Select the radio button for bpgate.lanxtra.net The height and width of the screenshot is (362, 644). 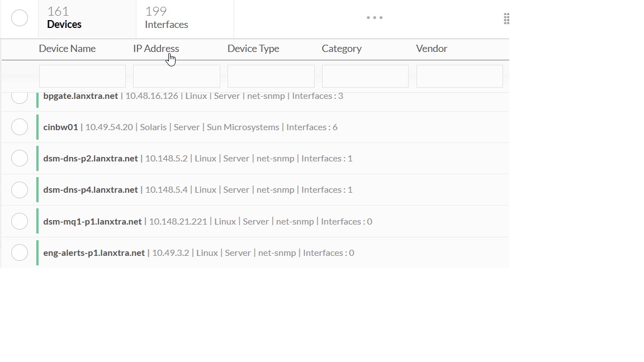(20, 96)
